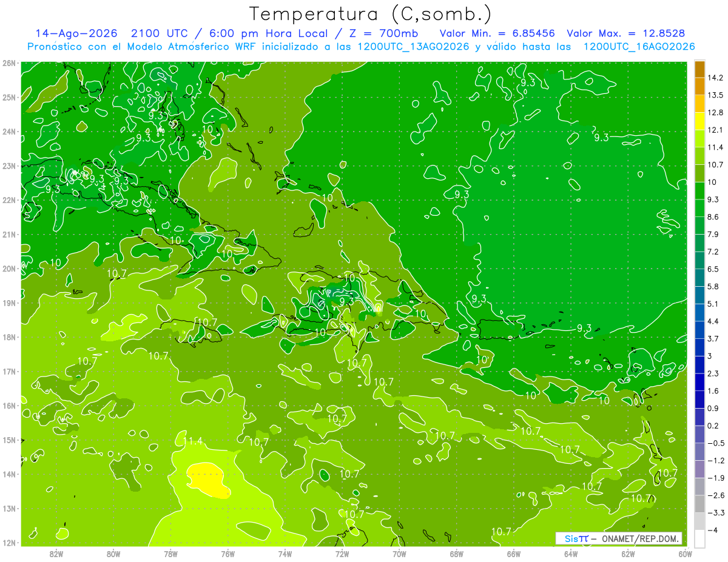Click the 78W longitude axis label

170,554
